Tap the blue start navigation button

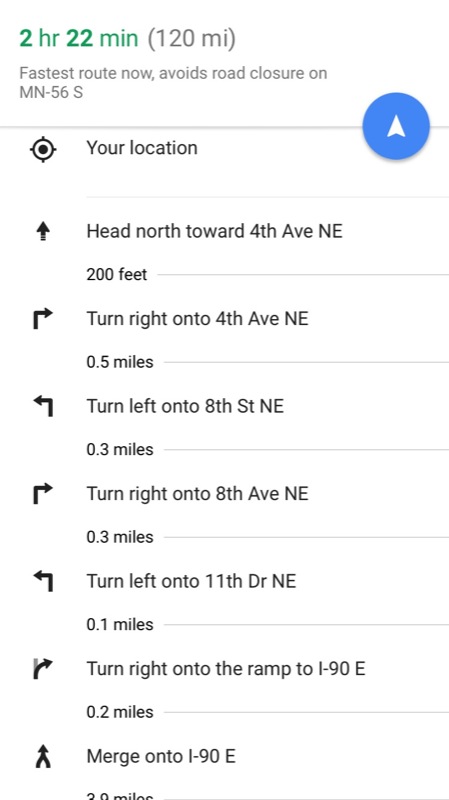coord(396,126)
